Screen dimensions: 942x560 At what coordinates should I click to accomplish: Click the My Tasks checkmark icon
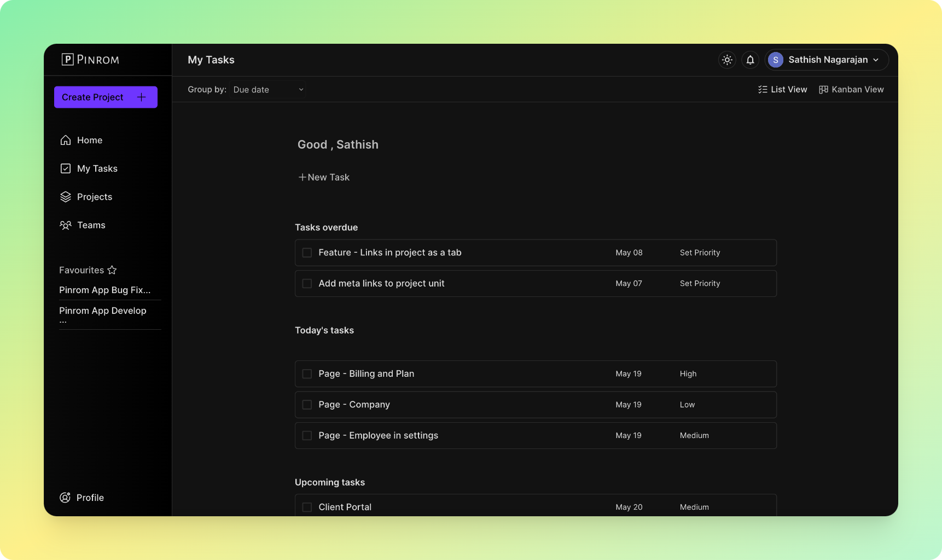pyautogui.click(x=66, y=168)
